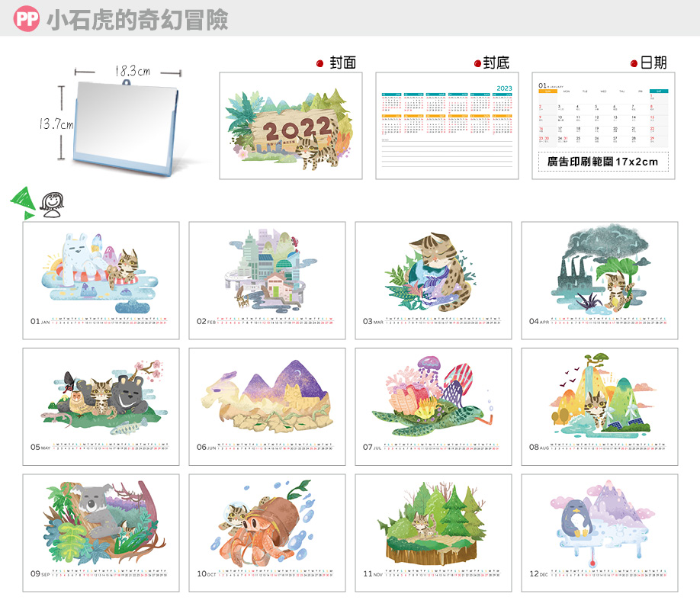
Task: Click the green triangle illustrator icon
Action: pos(21,198)
